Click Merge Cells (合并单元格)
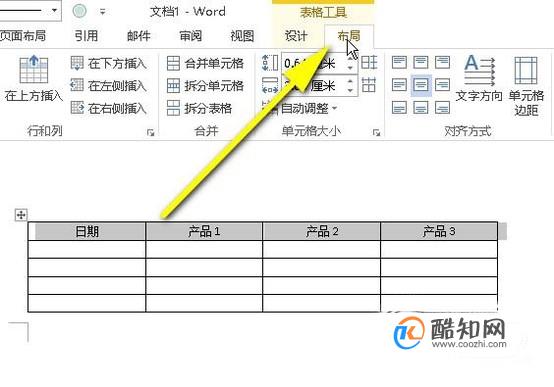Image resolution: width=554 pixels, height=387 pixels. coord(205,64)
